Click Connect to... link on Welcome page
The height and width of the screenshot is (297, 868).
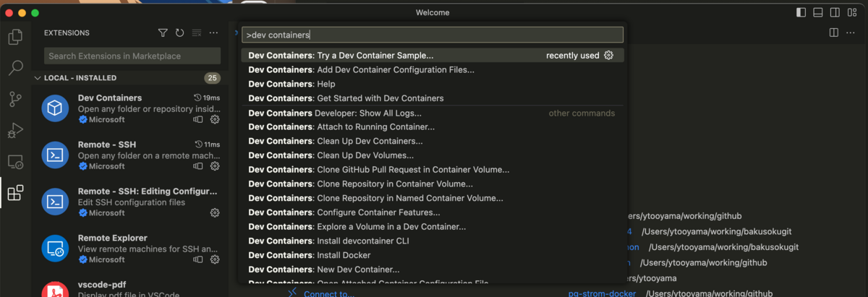[329, 293]
